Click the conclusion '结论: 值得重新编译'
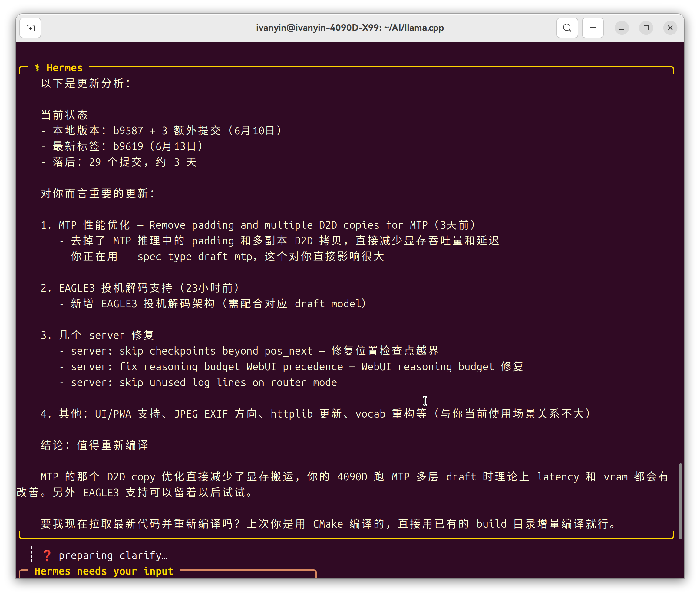 click(94, 445)
